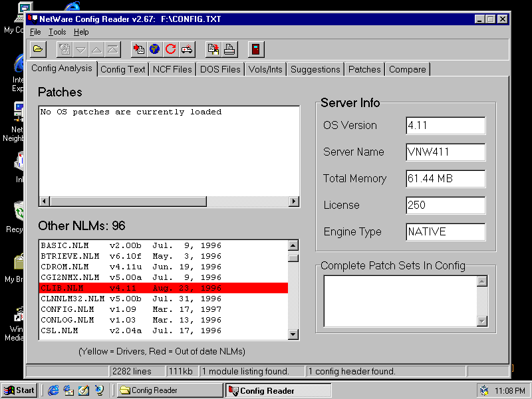Select CDROM.NLM row in NLM list
This screenshot has width=532, height=399.
pyautogui.click(x=164, y=267)
